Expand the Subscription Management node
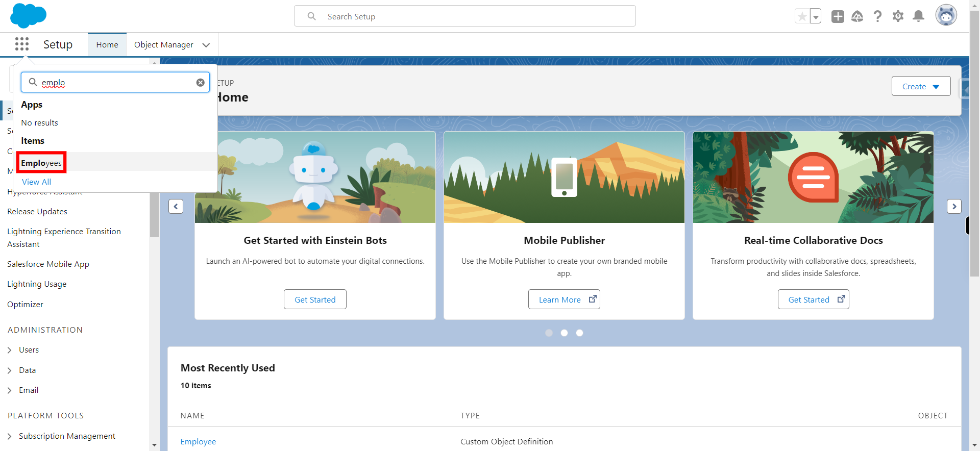Viewport: 980px width, 451px height. 9,436
